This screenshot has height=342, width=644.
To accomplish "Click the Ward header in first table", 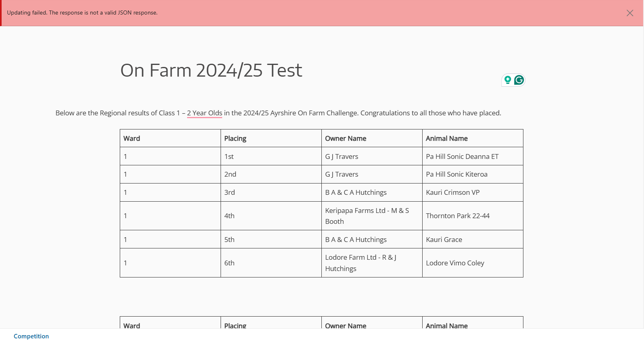I will 170,138.
